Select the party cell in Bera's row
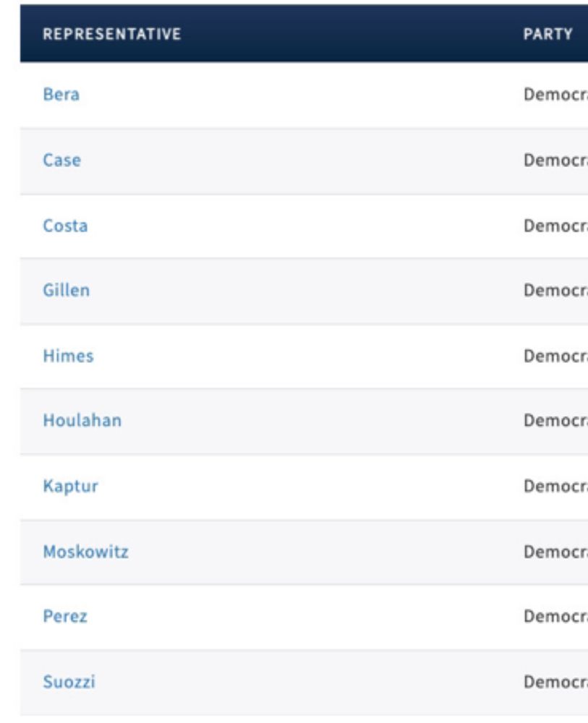The image size is (588, 723). (555, 95)
